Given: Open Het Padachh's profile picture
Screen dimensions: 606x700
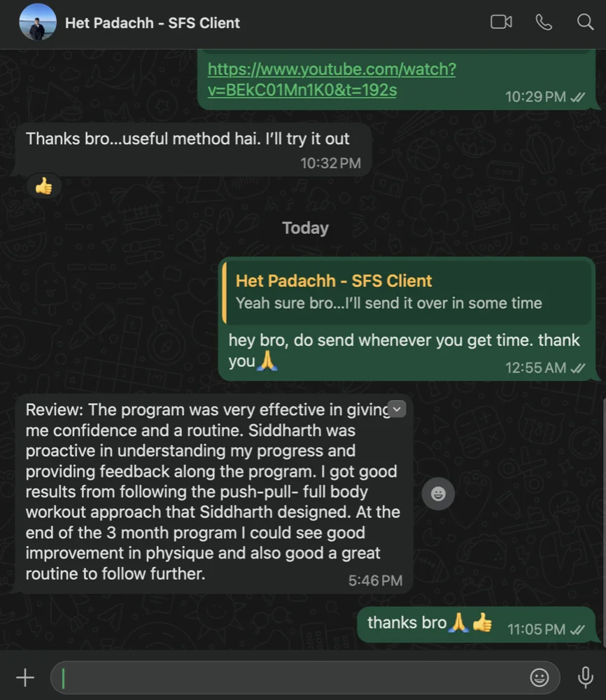Looking at the screenshot, I should (37, 22).
